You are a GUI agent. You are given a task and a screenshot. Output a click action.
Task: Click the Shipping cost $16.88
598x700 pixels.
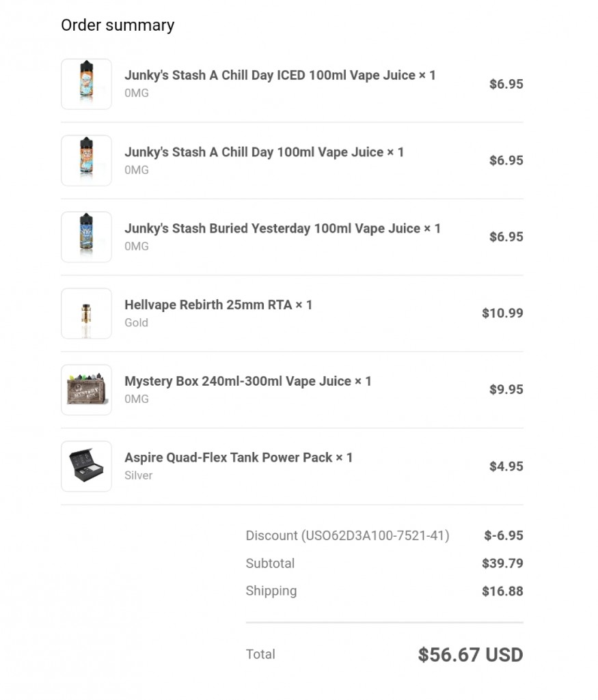[x=502, y=591]
